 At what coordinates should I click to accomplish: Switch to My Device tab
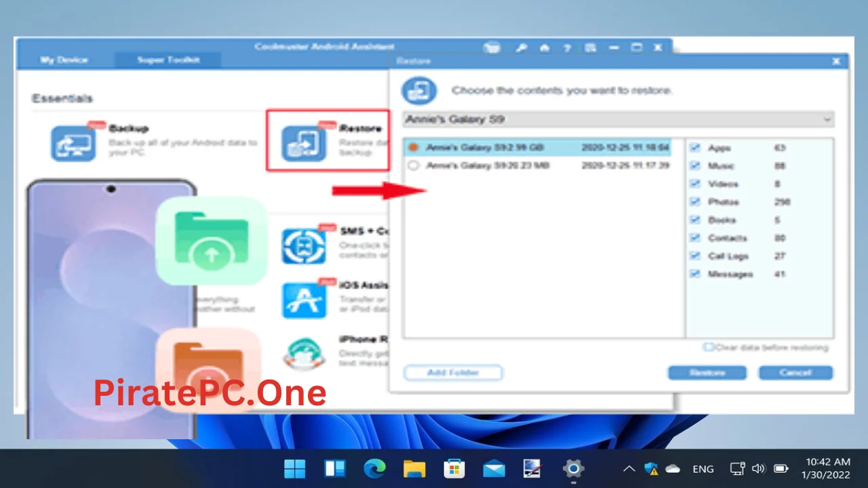point(64,60)
